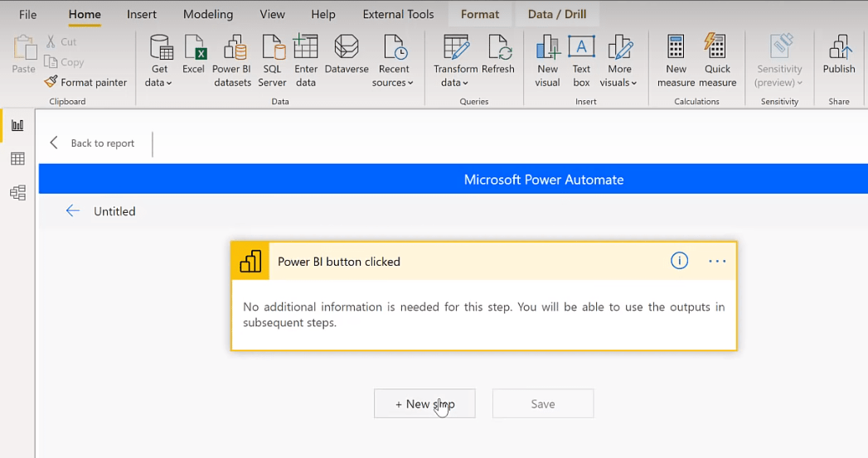This screenshot has width=868, height=458.
Task: Create a Quick measure
Action: click(x=717, y=60)
